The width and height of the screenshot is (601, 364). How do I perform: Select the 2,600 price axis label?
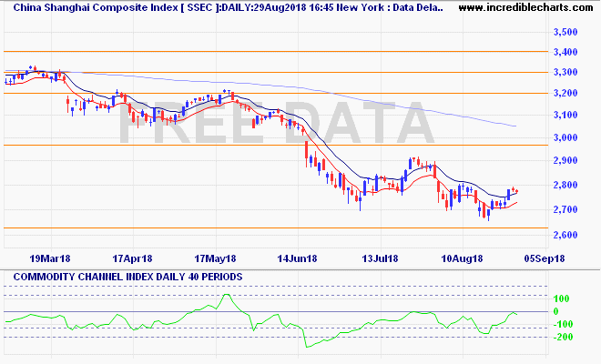565,235
